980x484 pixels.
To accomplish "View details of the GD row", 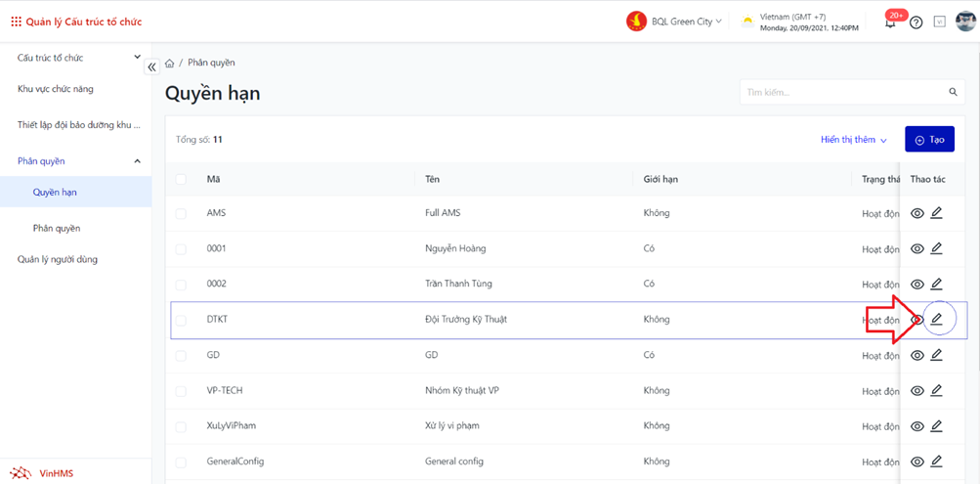I will coord(916,355).
